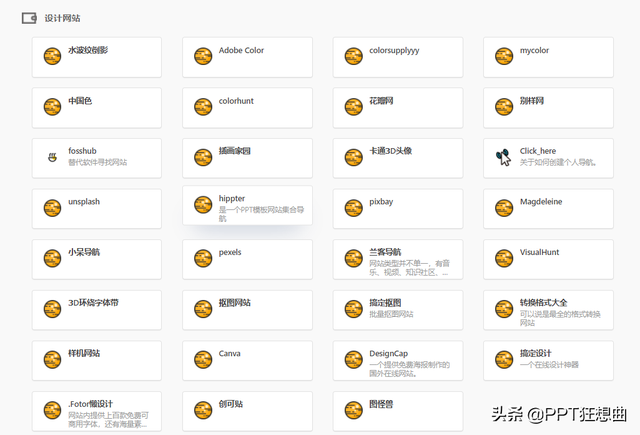The height and width of the screenshot is (435, 640).
Task: Click the 设计网站 section header icon
Action: (29, 18)
